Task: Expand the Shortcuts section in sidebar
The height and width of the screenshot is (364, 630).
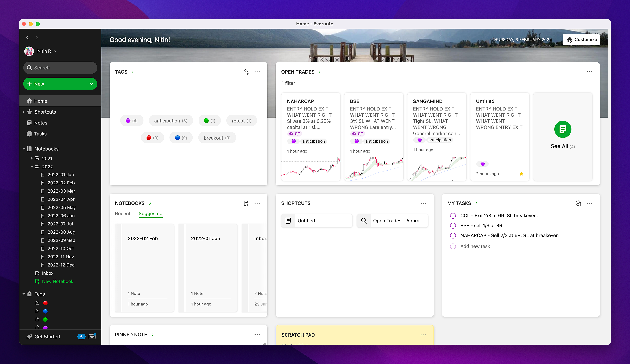Action: 23,112
